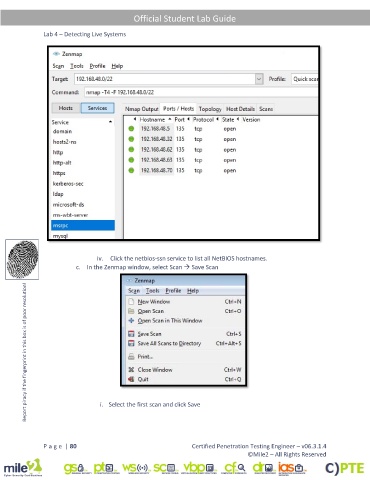Click the sc logo in the footer
The height and width of the screenshot is (480, 370).
(x=165, y=468)
